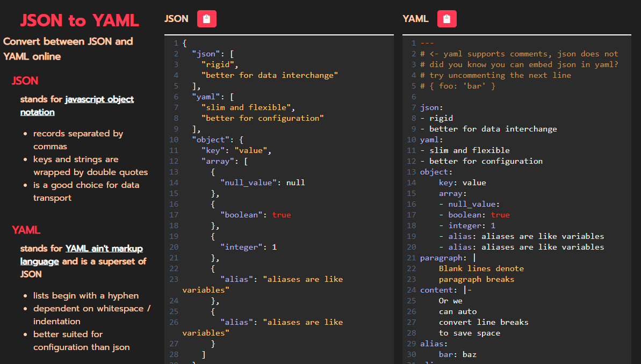Click YAML line "- null_value:"
This screenshot has height=364, width=641.
[469, 204]
